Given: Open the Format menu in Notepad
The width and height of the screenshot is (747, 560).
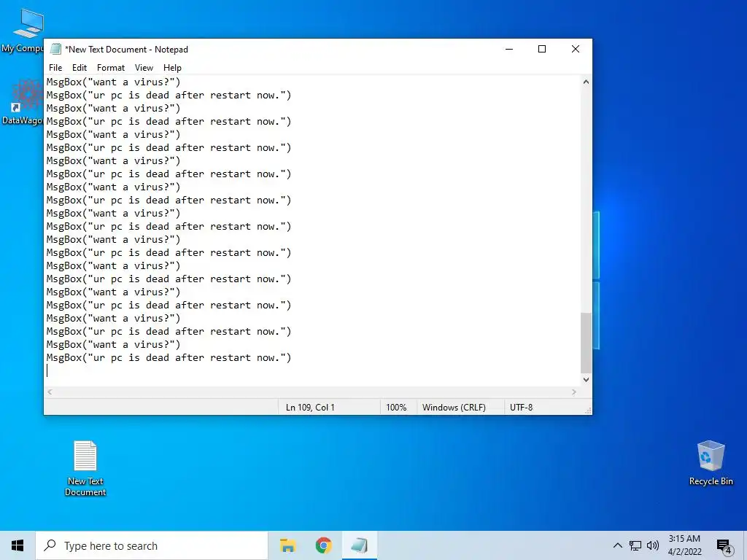Looking at the screenshot, I should 111,68.
